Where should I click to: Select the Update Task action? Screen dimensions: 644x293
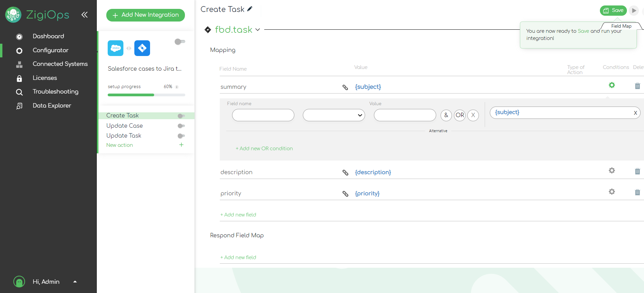(124, 136)
